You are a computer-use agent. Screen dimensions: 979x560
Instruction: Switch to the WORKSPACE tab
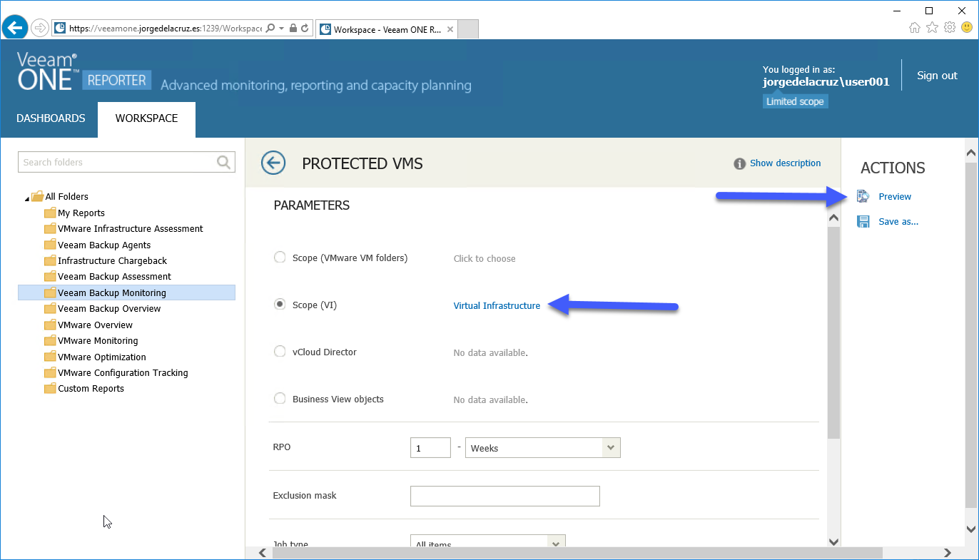(146, 119)
